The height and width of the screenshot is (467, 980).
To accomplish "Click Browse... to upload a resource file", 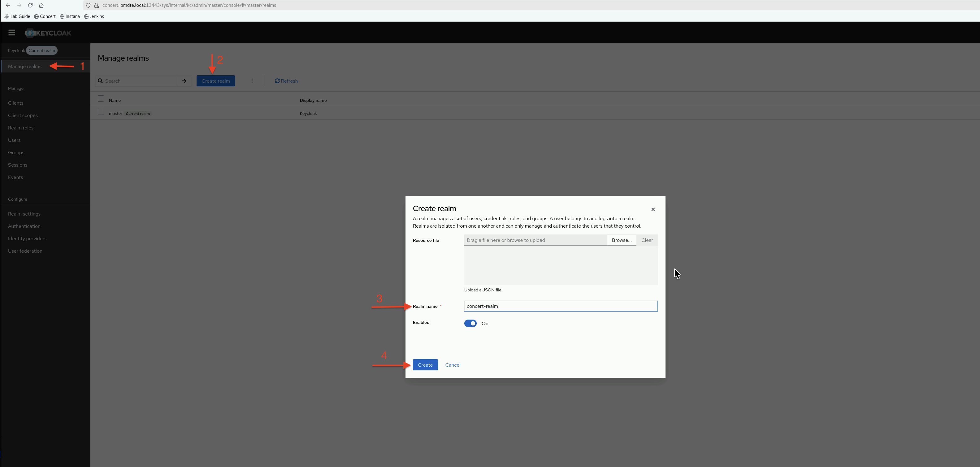I will coord(622,240).
